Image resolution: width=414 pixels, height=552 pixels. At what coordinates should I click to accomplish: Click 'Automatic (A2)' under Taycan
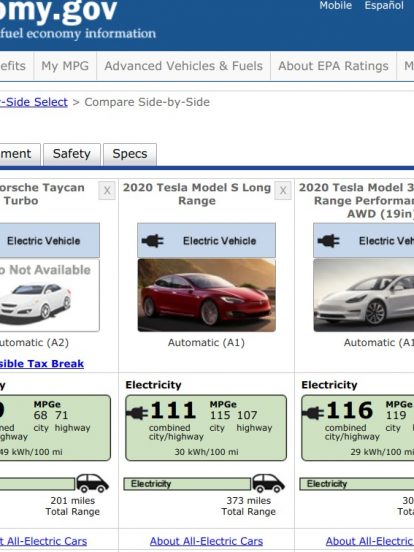[x=34, y=343]
